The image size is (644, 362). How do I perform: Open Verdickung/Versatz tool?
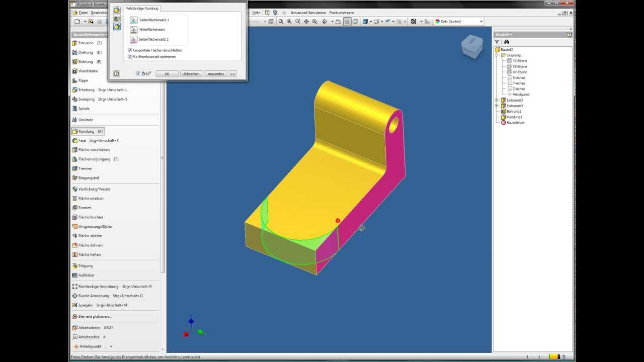pos(91,189)
